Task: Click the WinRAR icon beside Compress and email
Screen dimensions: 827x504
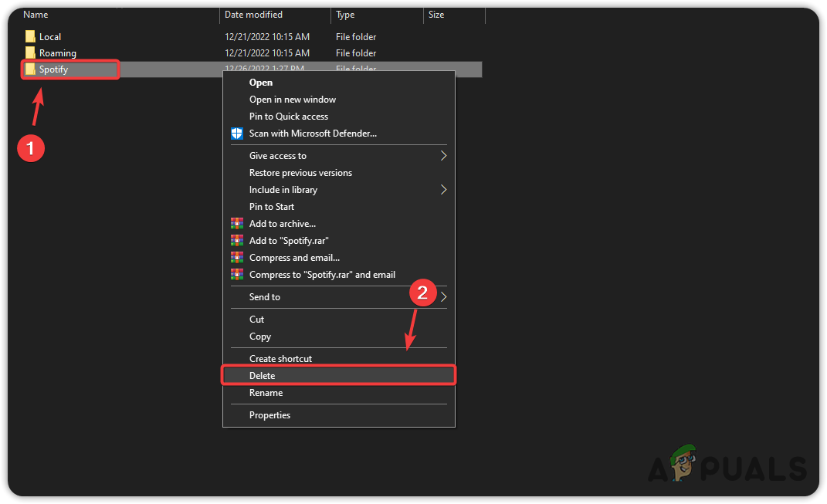Action: 237,258
